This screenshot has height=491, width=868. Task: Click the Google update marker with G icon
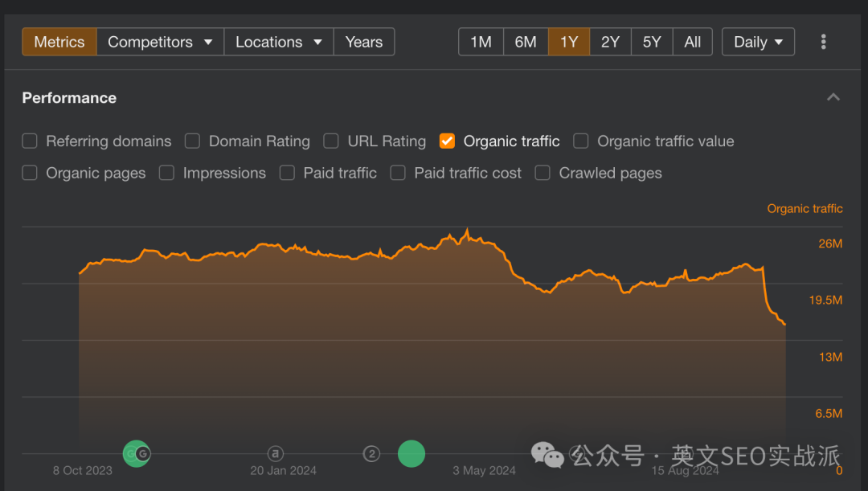143,454
